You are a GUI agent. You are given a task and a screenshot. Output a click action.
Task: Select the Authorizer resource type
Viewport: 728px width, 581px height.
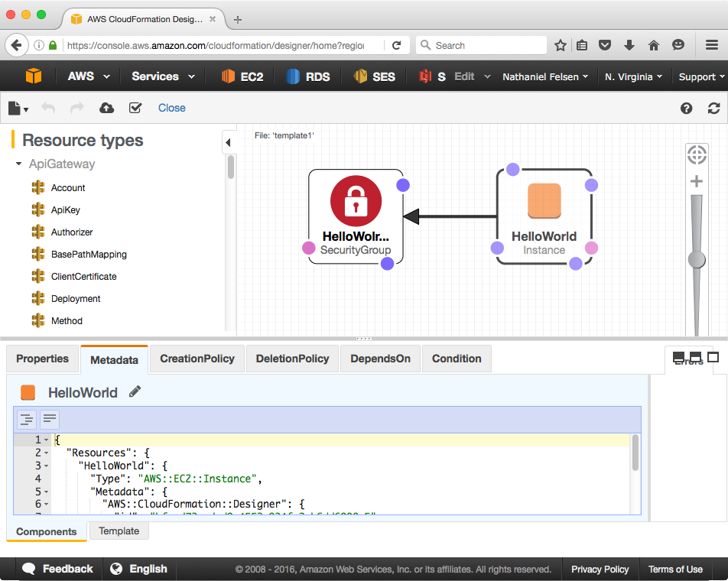pyautogui.click(x=72, y=232)
